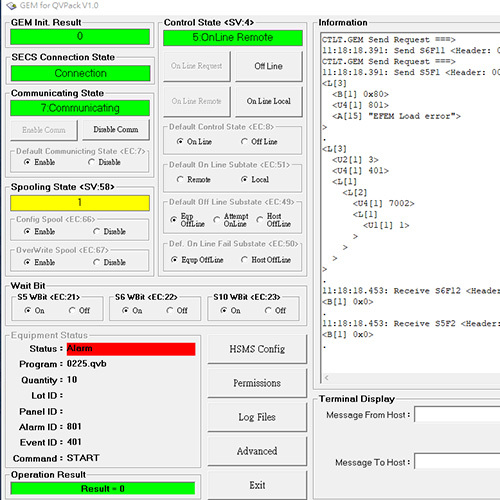This screenshot has width=500, height=500.
Task: Select Eqp OffLine default off line substate
Action: (187, 220)
